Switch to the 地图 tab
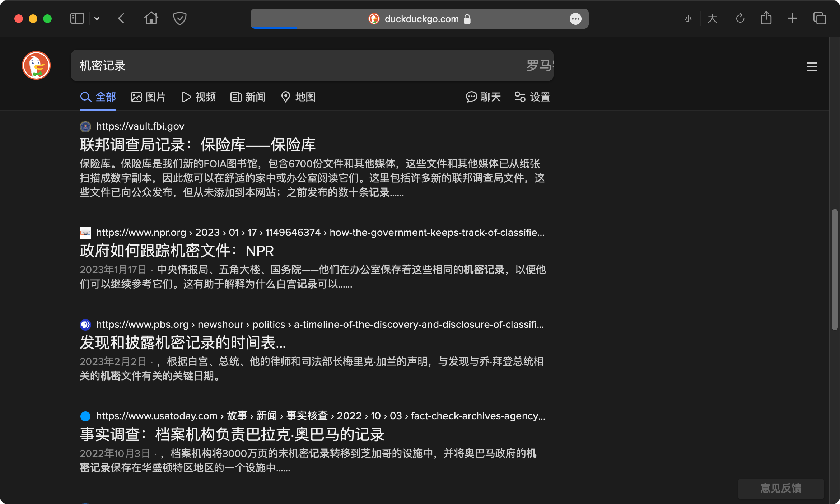 click(x=298, y=97)
